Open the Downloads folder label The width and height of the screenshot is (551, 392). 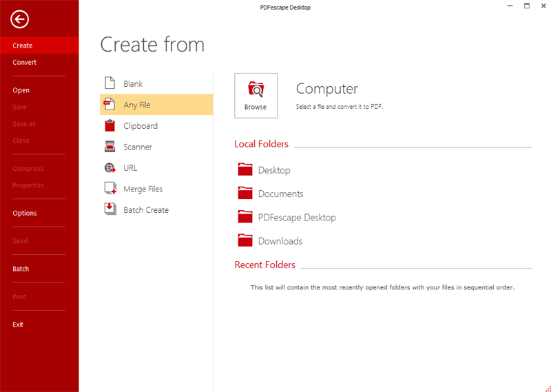[x=280, y=241]
